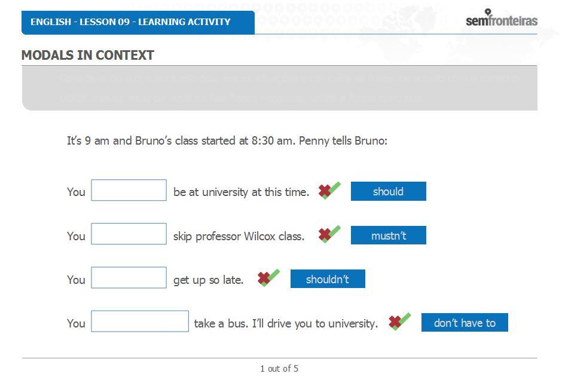Select the 'mustn't' answer button
Viewport: 562px width, 392px height.
(x=389, y=235)
